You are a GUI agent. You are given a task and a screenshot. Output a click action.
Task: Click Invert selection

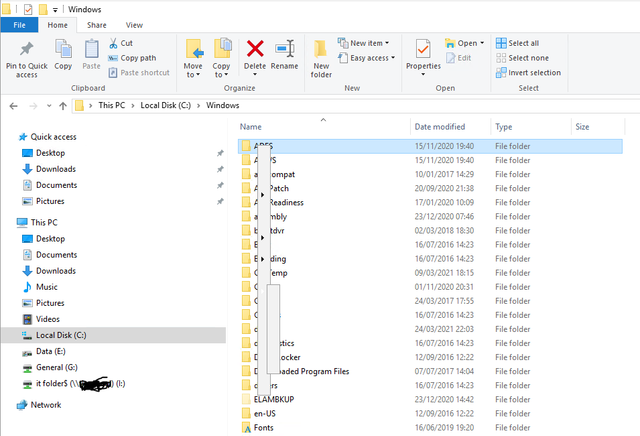click(528, 73)
